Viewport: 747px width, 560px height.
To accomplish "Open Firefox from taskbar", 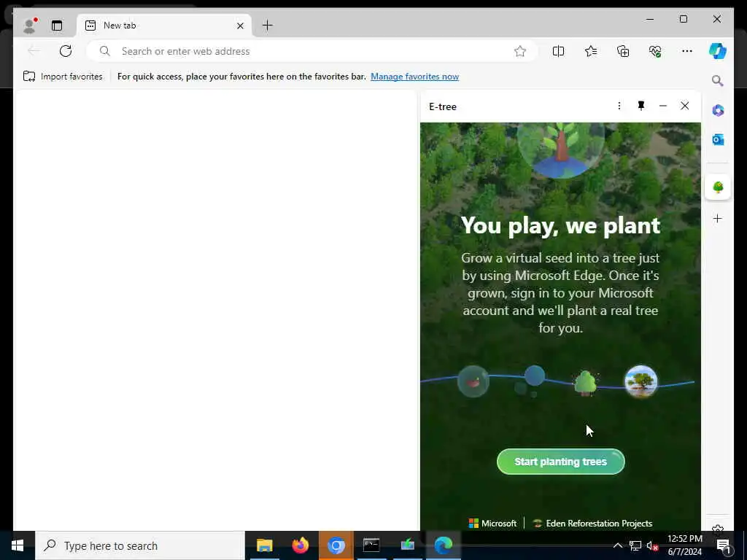I will click(x=300, y=545).
